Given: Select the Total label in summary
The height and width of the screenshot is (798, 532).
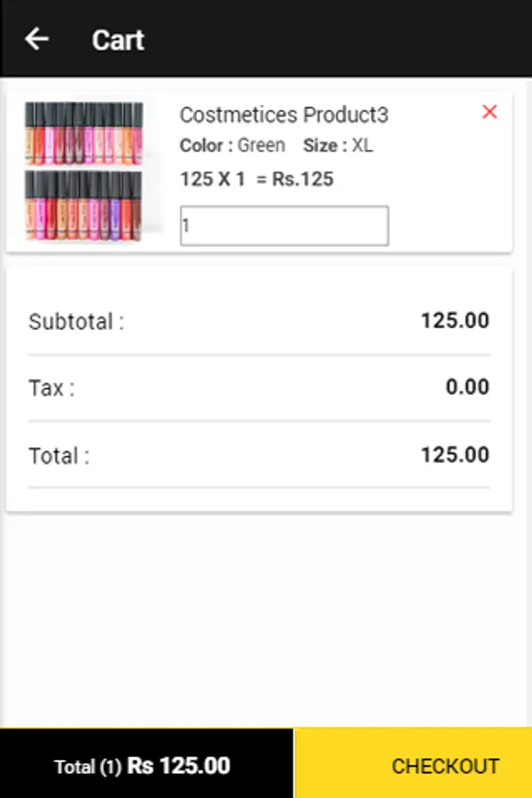Looking at the screenshot, I should pos(59,456).
